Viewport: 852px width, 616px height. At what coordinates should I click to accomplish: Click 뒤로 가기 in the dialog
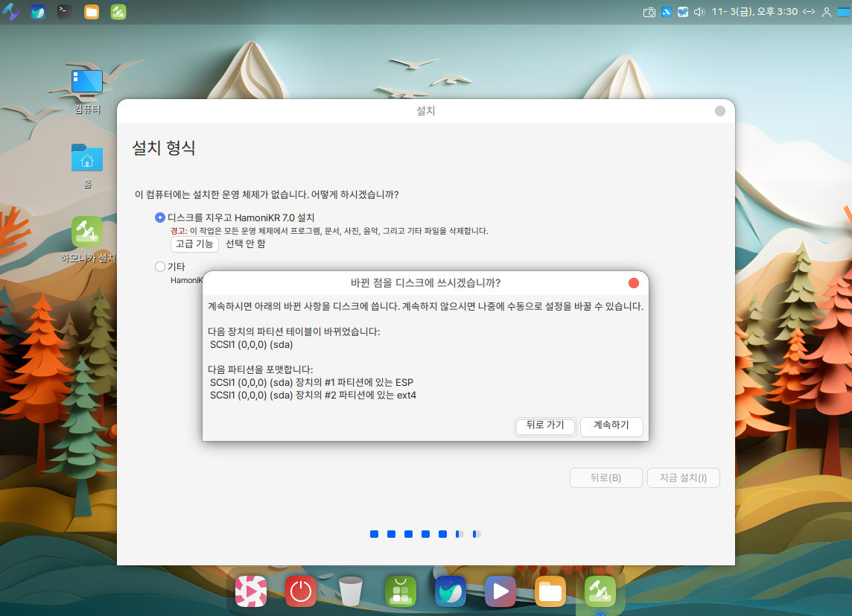coord(545,426)
